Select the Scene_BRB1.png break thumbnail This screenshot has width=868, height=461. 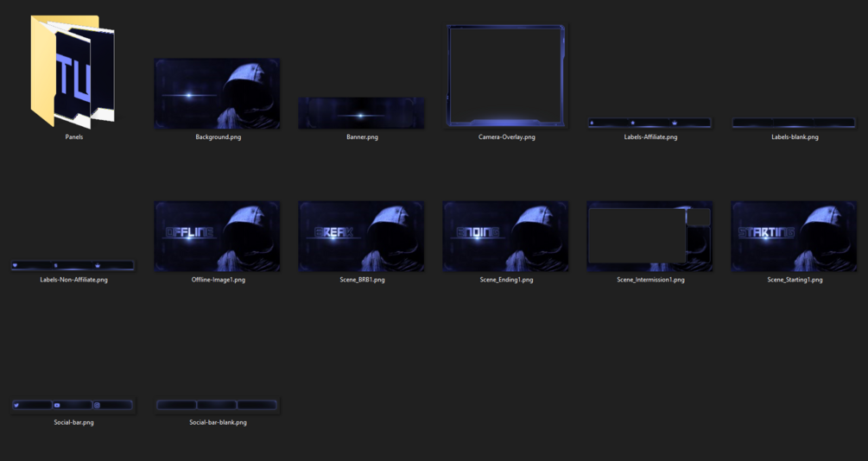click(362, 237)
